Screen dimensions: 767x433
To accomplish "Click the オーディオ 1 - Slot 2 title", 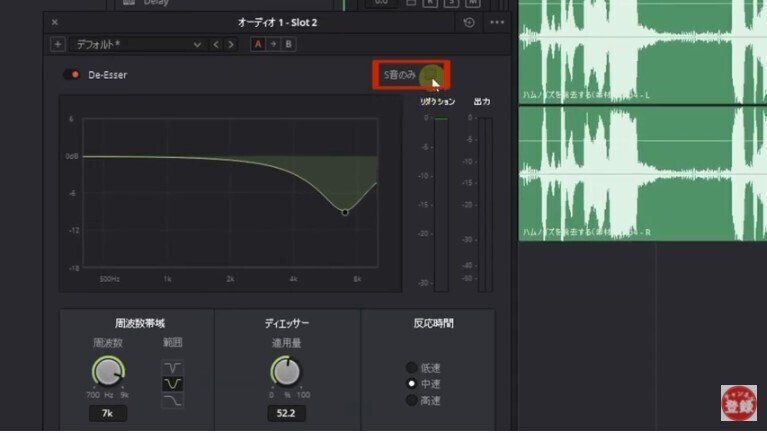I will [x=277, y=23].
